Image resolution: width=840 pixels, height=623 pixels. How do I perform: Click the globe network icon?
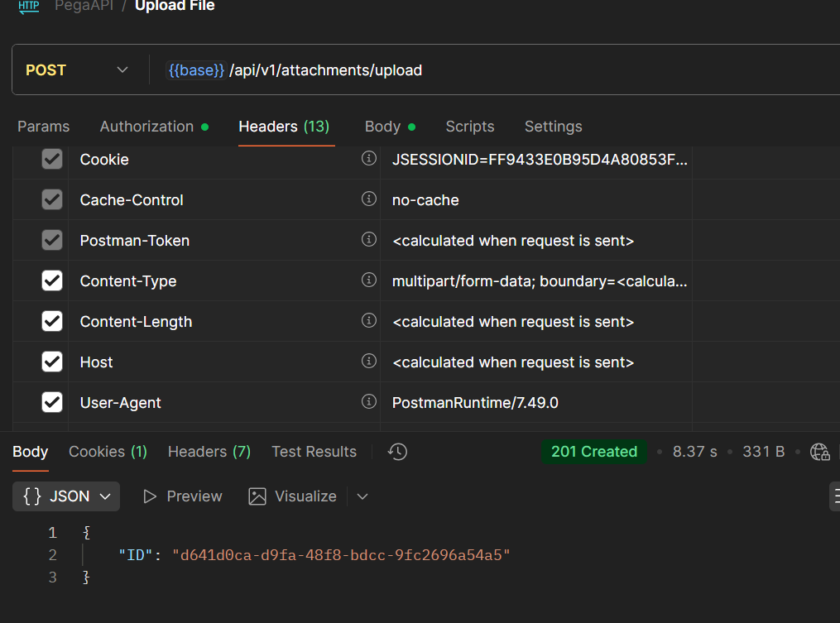point(819,452)
